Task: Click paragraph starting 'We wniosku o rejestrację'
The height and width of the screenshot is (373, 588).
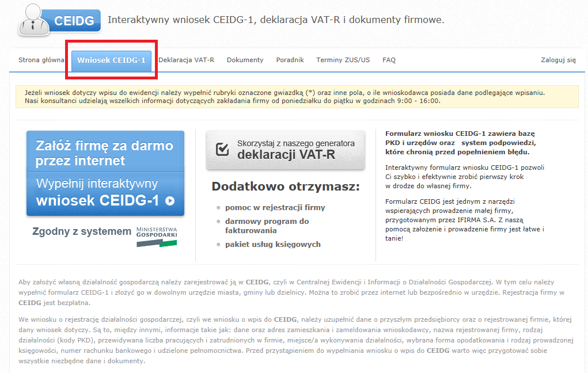Action: [x=296, y=340]
